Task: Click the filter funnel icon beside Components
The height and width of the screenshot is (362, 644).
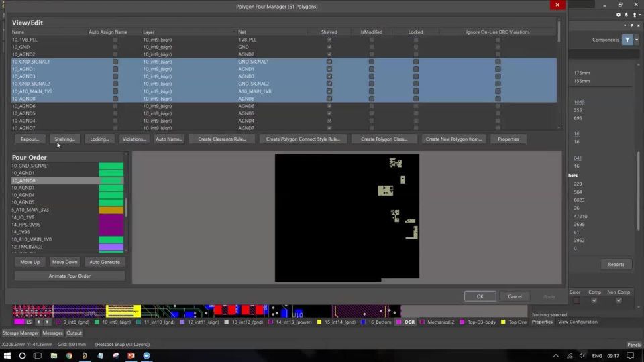Action: point(627,40)
